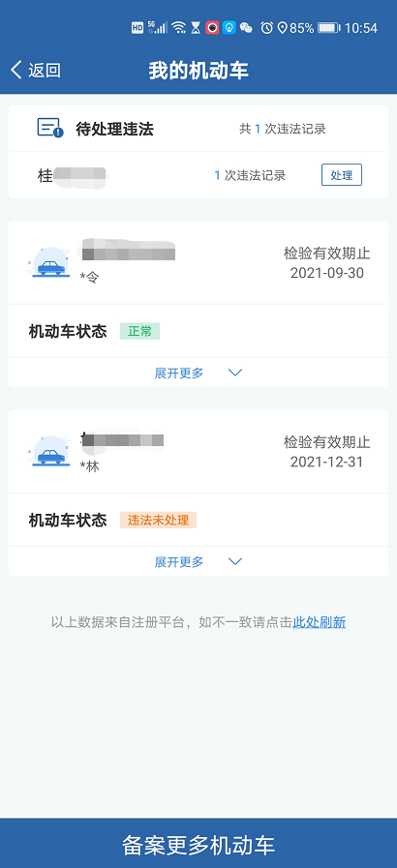Tap the back arrow icon
The height and width of the screenshot is (868, 397).
(x=16, y=71)
